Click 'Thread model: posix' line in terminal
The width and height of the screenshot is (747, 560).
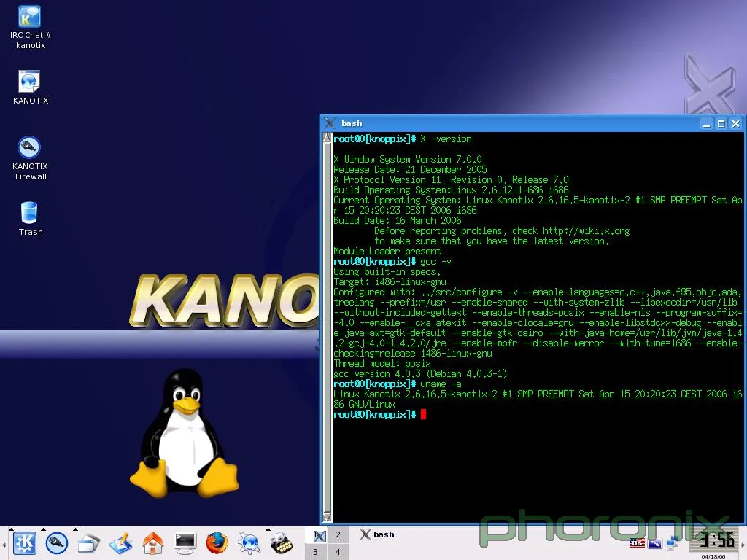[382, 364]
